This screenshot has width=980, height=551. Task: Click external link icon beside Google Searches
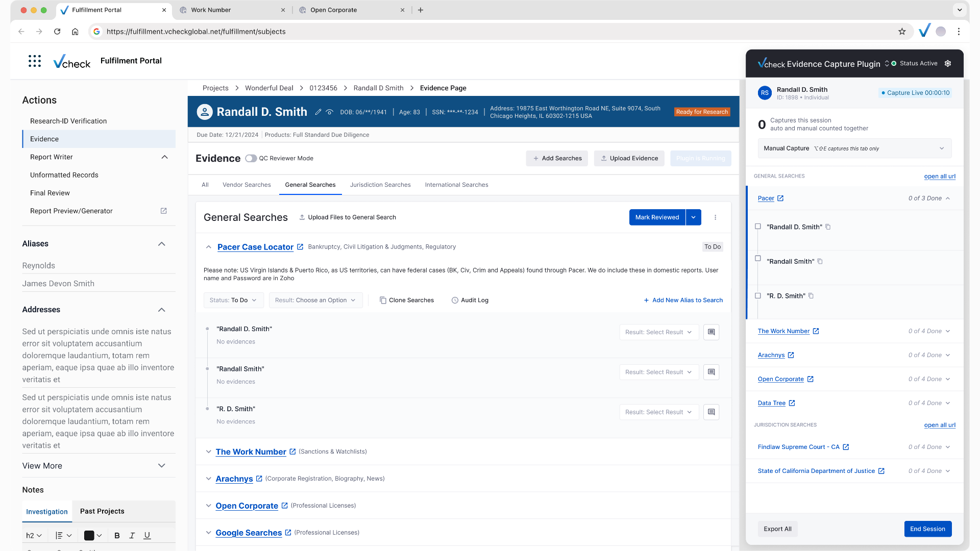pos(288,533)
